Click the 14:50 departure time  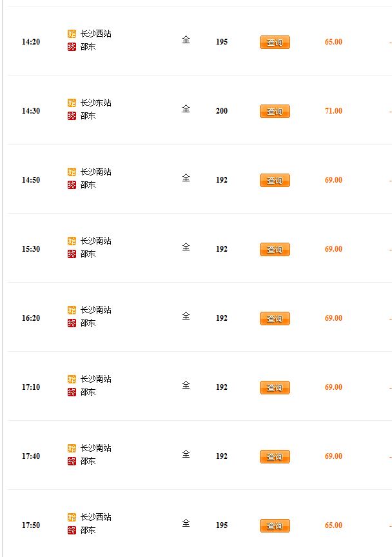coord(31,179)
